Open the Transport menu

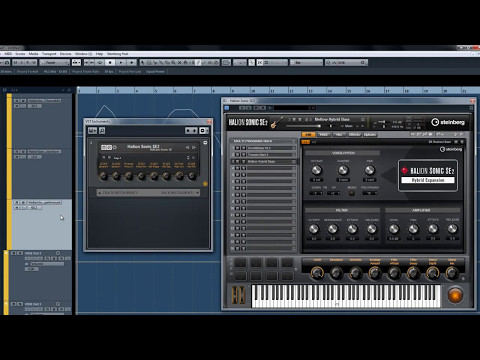point(49,54)
